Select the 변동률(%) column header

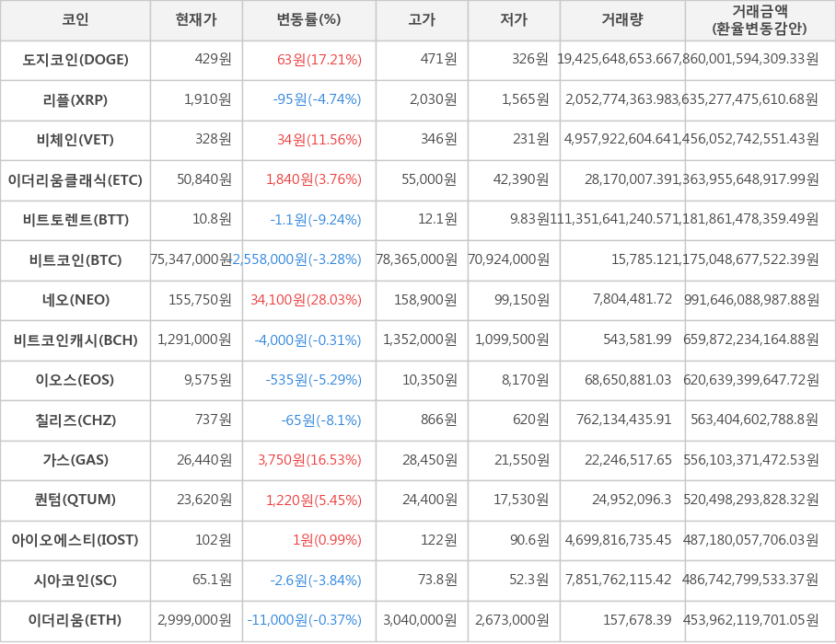pyautogui.click(x=308, y=20)
